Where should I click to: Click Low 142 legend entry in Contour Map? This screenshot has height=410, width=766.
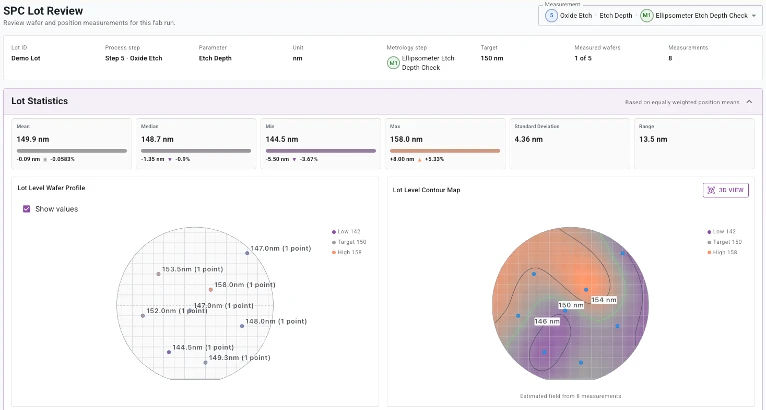pos(722,232)
